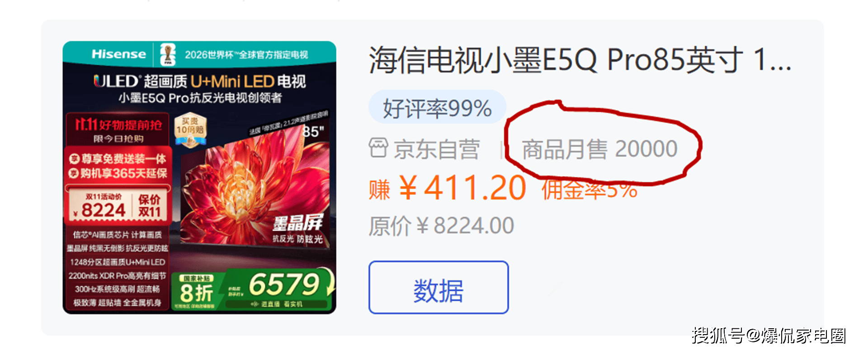Open the Hisense TV product thumbnail
Screen dimensions: 868x354
pyautogui.click(x=199, y=177)
